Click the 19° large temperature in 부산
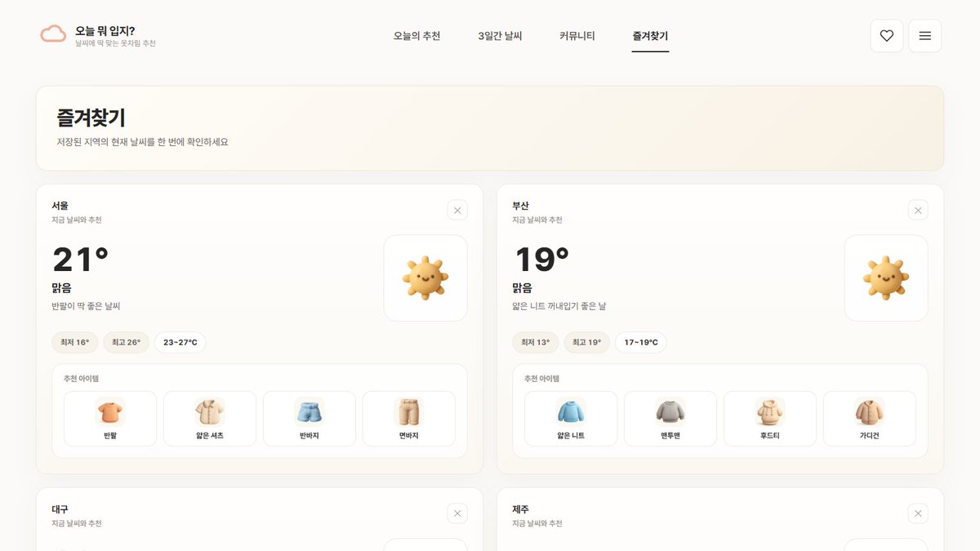The width and height of the screenshot is (980, 551). coord(541,260)
